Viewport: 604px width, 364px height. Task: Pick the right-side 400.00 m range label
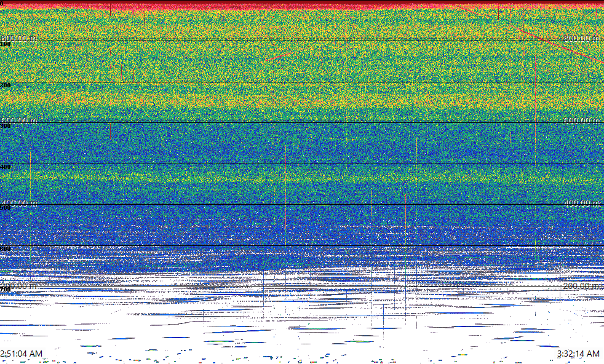pos(582,203)
